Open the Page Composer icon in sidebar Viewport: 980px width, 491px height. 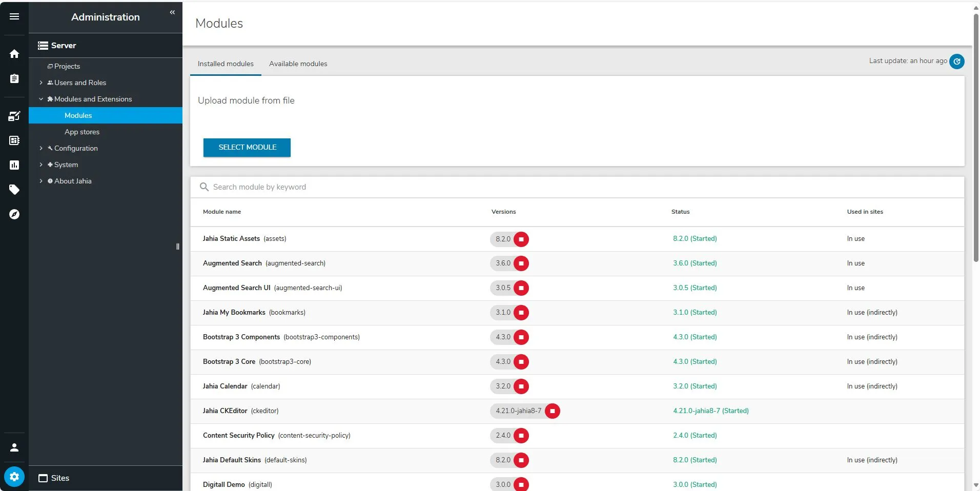[14, 140]
